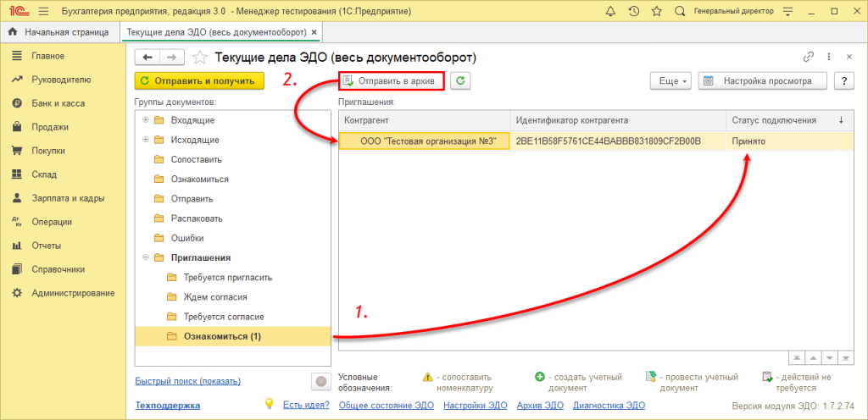Open the global search magnifier icon
868x420 pixels.
coord(679,11)
